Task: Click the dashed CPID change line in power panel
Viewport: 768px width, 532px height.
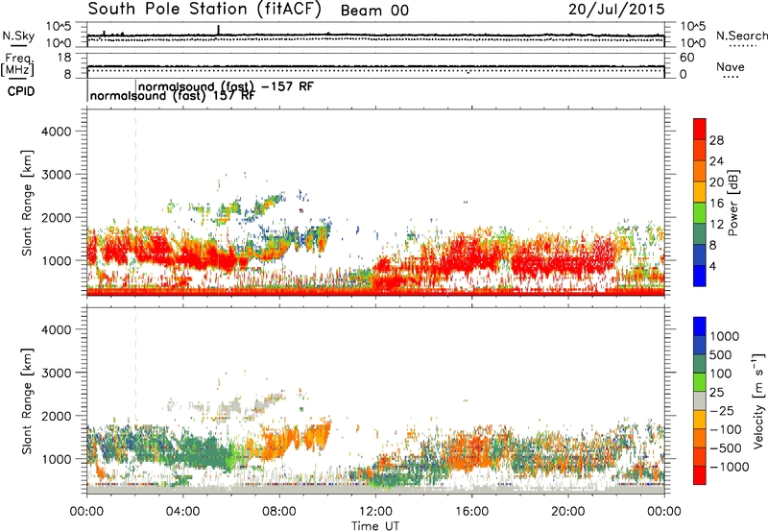Action: coord(135,203)
